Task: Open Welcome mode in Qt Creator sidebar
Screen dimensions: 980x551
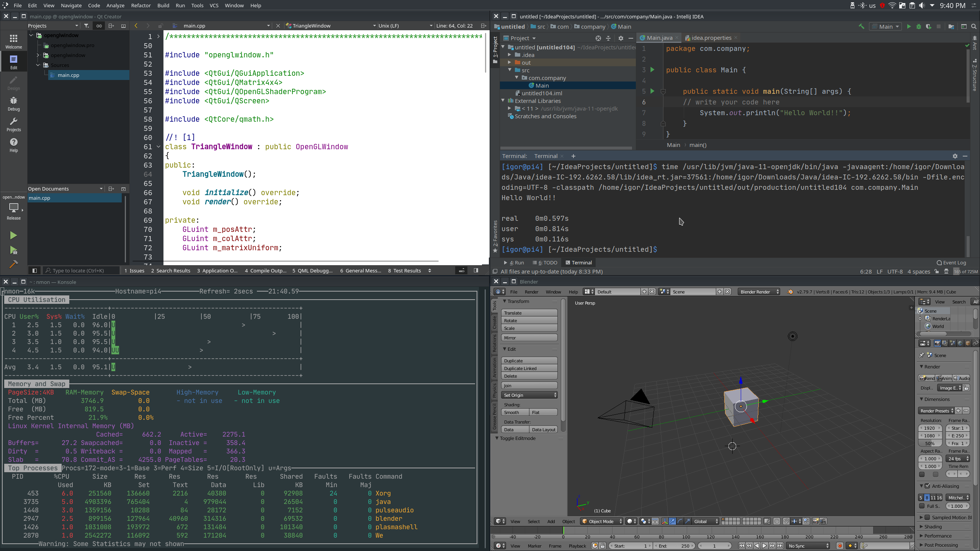Action: point(14,41)
